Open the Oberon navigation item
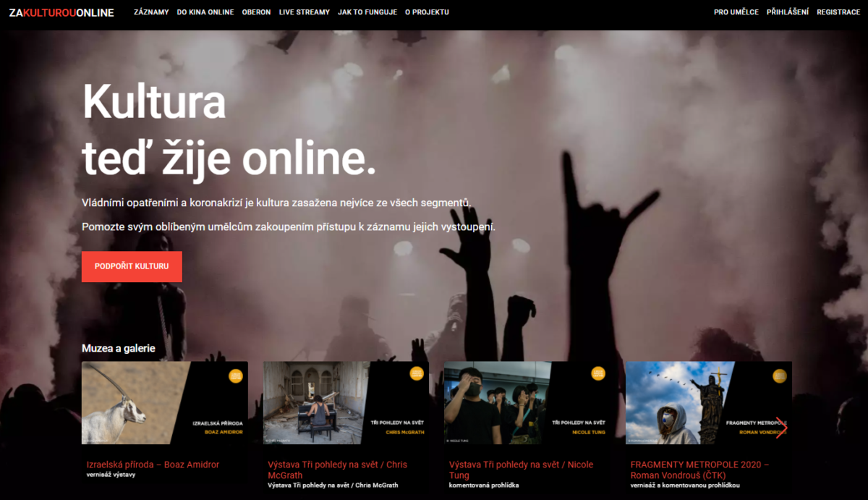Screen dimensions: 868x500 coord(256,12)
